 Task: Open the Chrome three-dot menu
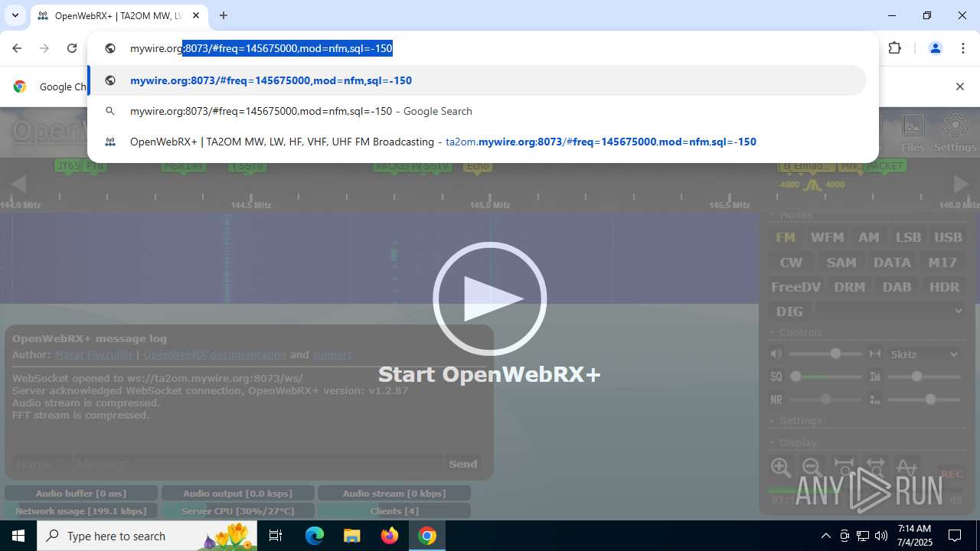(962, 48)
